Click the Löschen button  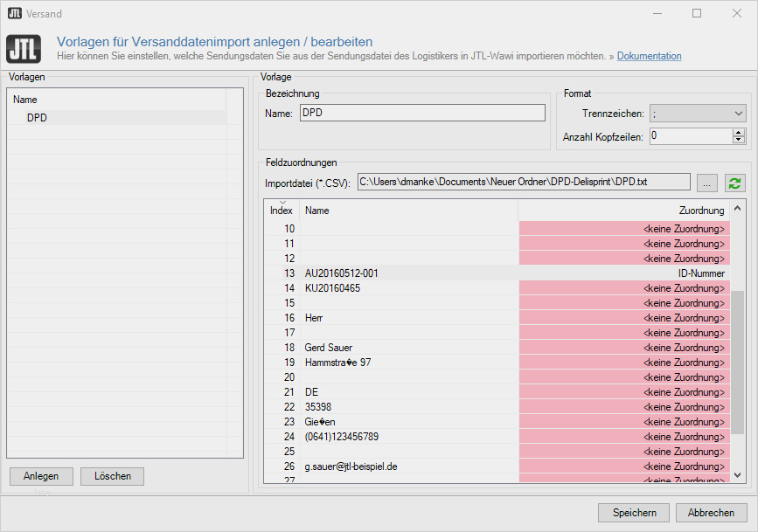click(112, 476)
